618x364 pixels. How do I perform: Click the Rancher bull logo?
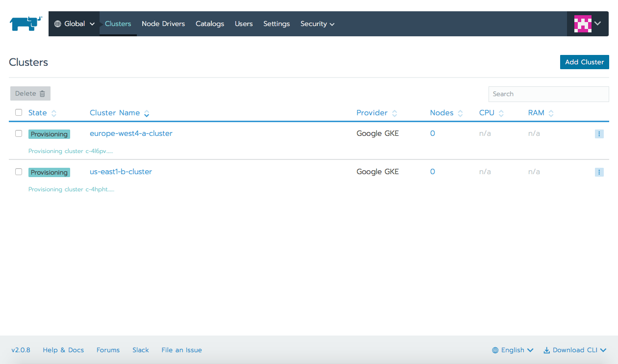tap(26, 24)
